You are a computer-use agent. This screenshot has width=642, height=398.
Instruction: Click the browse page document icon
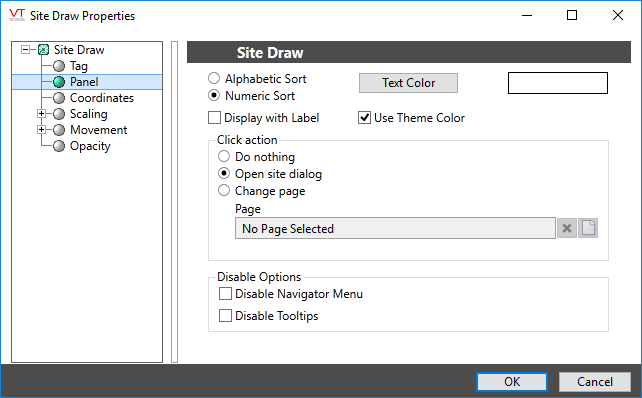tap(588, 228)
